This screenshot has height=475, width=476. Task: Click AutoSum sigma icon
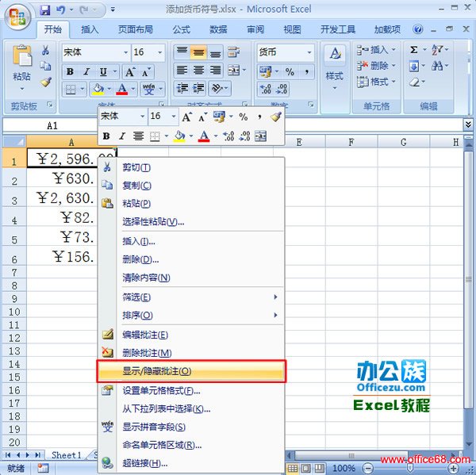(414, 49)
